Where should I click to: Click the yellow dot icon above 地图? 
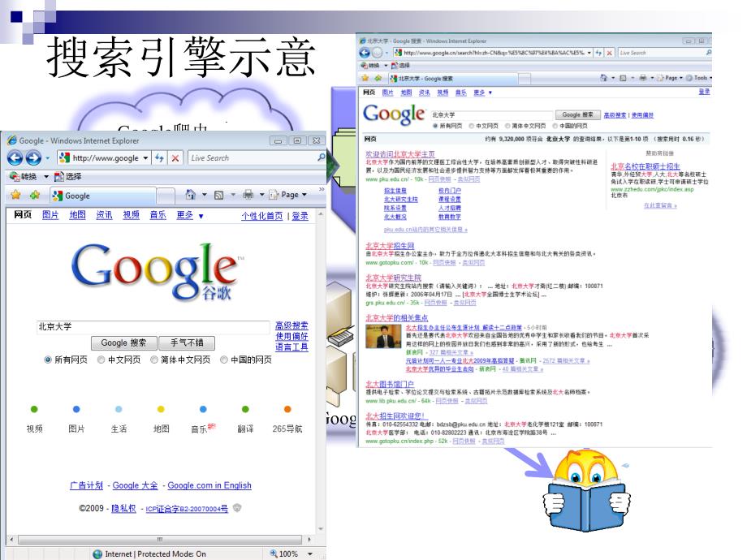pos(161,409)
